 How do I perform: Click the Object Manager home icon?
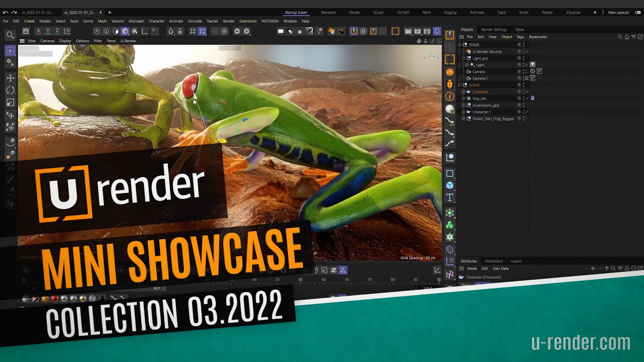click(626, 37)
